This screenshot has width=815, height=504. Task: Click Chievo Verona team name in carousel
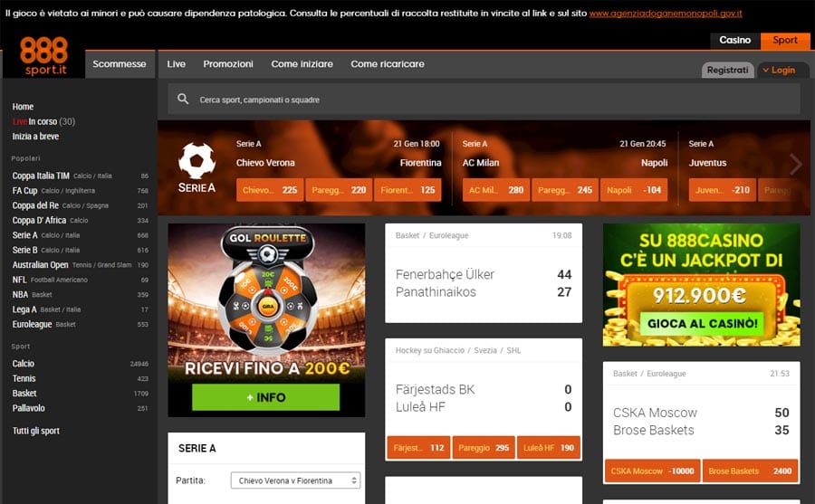point(265,163)
